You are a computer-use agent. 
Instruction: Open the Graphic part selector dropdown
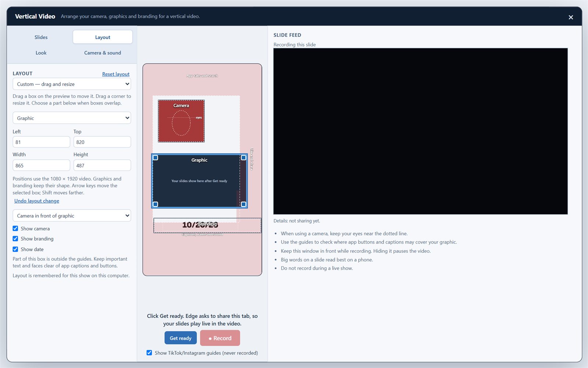click(x=72, y=118)
